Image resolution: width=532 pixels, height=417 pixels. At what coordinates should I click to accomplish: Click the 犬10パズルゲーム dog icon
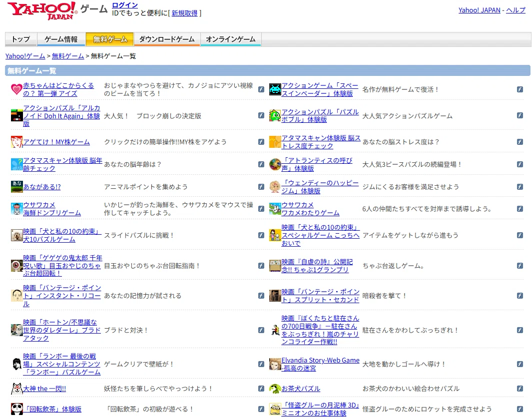pyautogui.click(x=16, y=235)
